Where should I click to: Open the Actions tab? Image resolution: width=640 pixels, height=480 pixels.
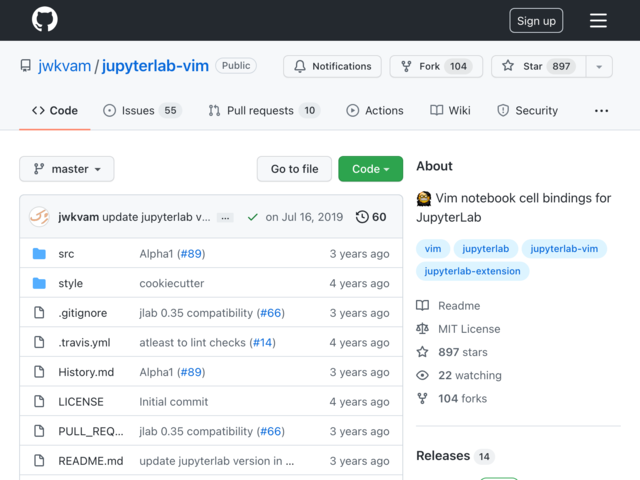[375, 111]
